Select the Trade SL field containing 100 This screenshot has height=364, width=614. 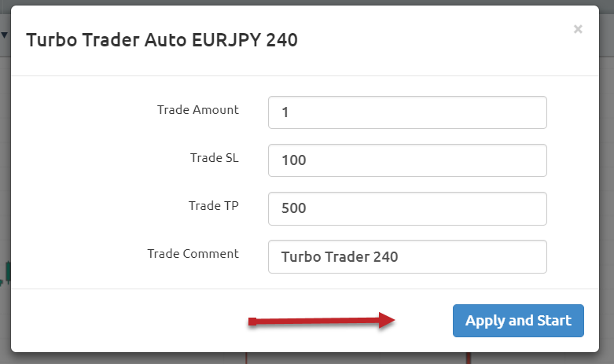[x=407, y=160]
